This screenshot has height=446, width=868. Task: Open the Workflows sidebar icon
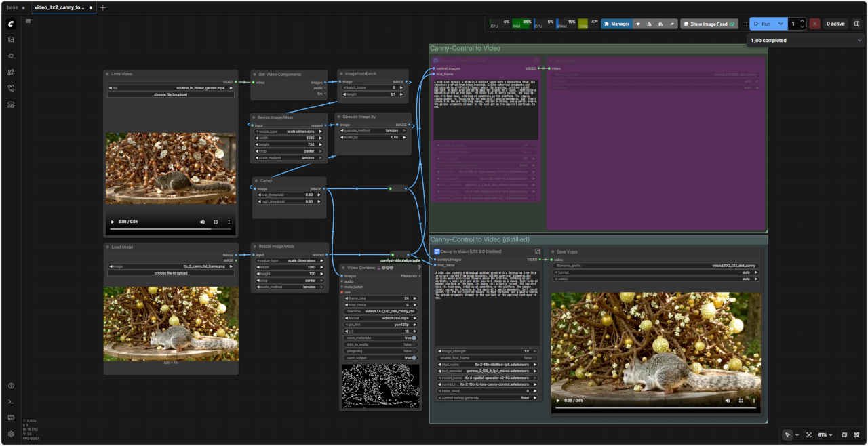[x=11, y=88]
